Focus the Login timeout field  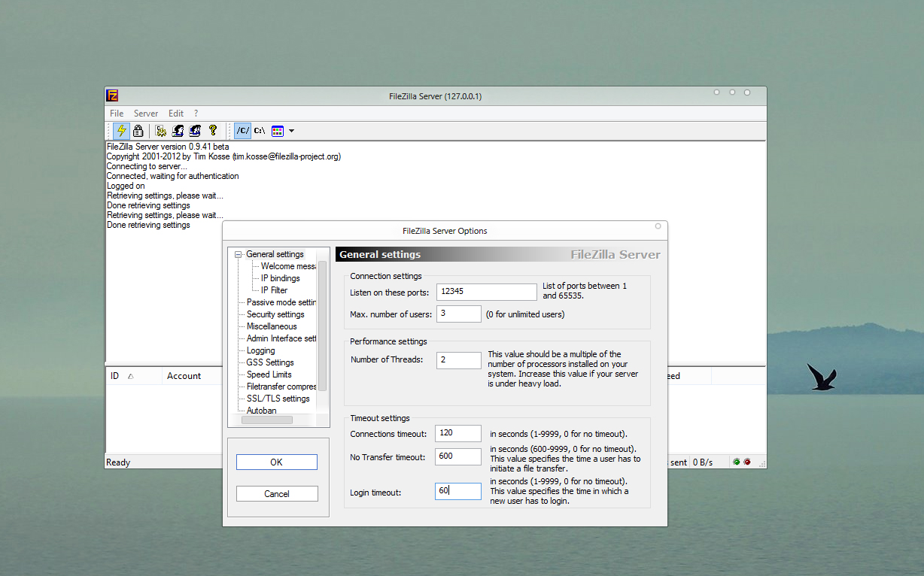pos(458,491)
